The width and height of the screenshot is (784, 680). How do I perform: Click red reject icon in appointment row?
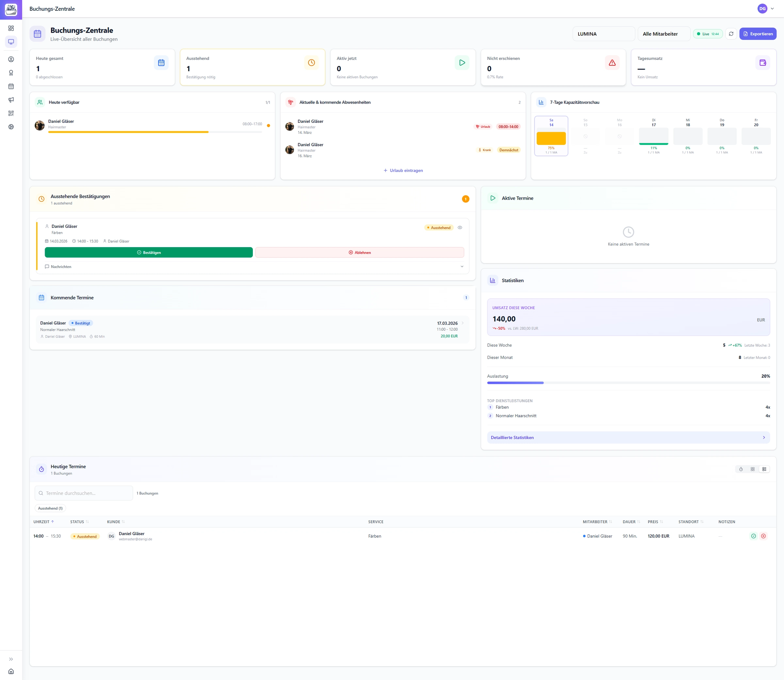(x=763, y=536)
